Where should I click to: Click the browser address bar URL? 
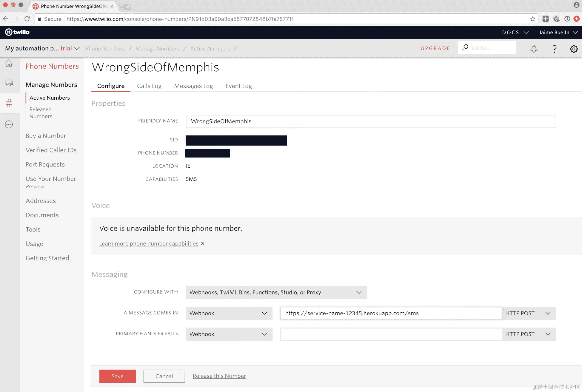180,19
